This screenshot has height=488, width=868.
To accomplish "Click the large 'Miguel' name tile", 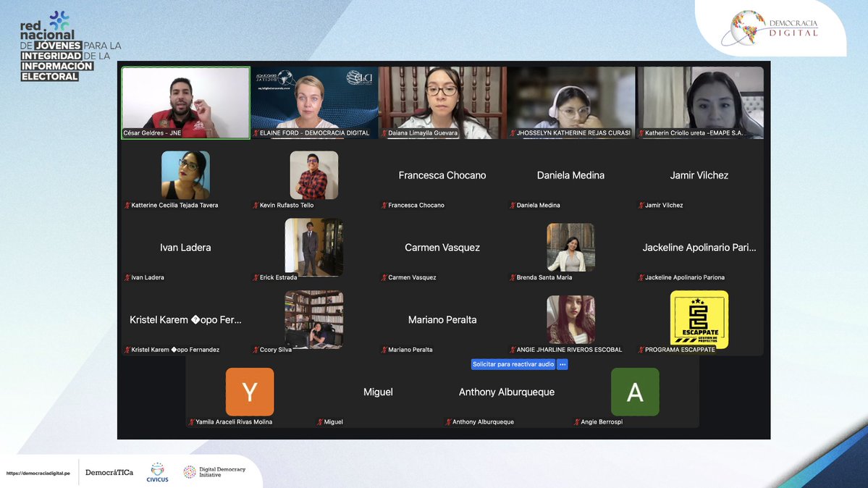I will 378,392.
